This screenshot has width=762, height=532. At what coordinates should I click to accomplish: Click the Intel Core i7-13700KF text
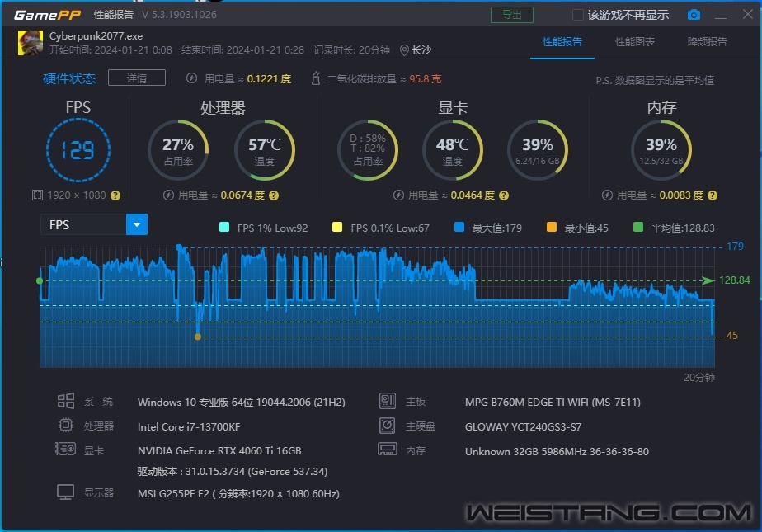189,426
